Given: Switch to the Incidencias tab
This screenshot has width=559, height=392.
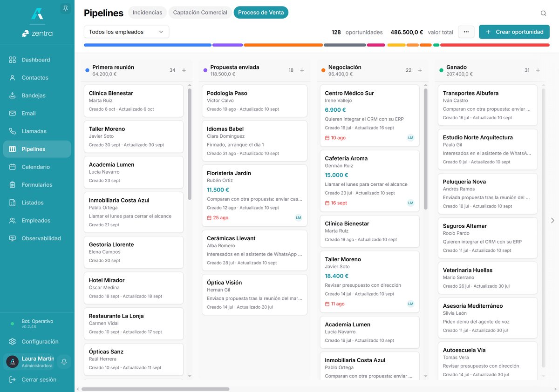Looking at the screenshot, I should (147, 13).
